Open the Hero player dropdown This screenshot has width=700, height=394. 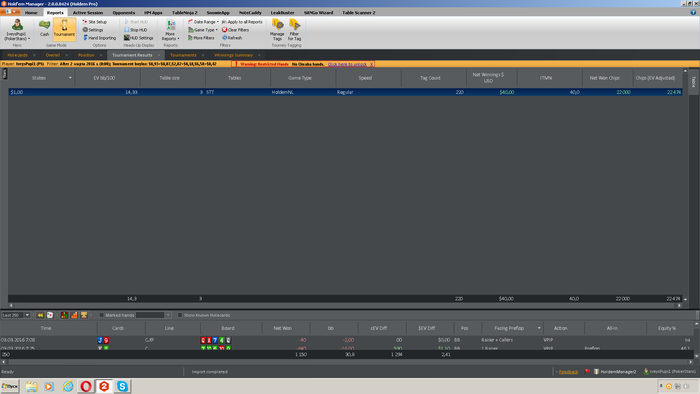pos(17,30)
